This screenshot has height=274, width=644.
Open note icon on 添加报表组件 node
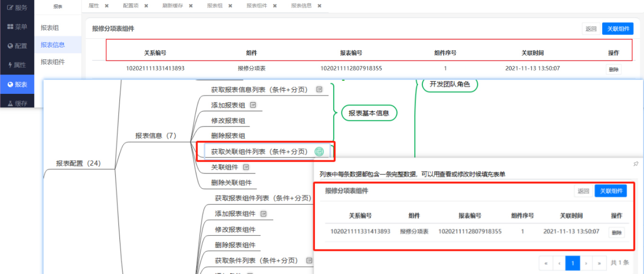(x=263, y=214)
